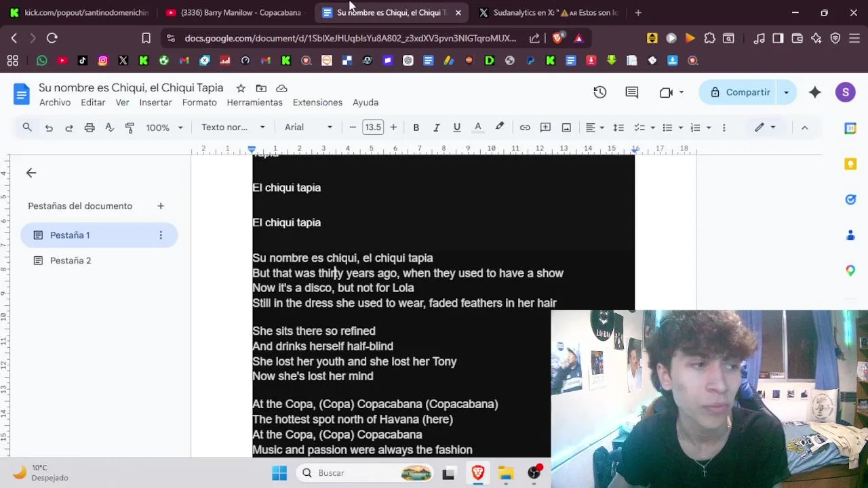Star this document
The image size is (868, 488).
coord(241,88)
